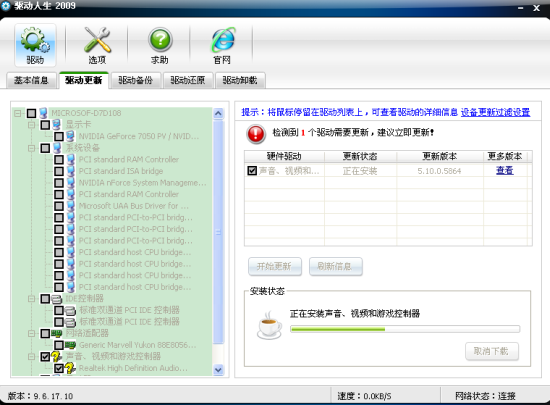550x405 pixels.
Task: Click the 刷新信息 button
Action: pyautogui.click(x=335, y=266)
